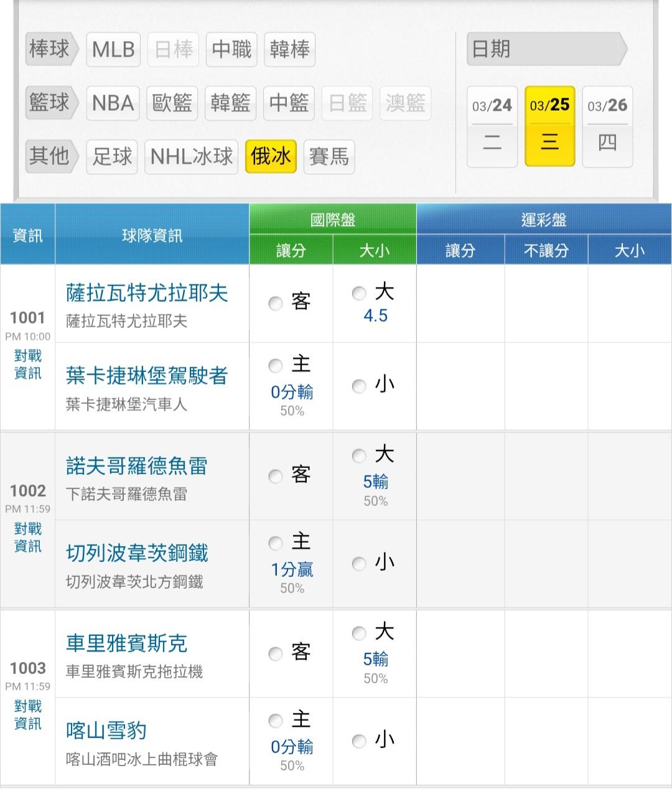Open the NHL冰球 category

point(191,156)
